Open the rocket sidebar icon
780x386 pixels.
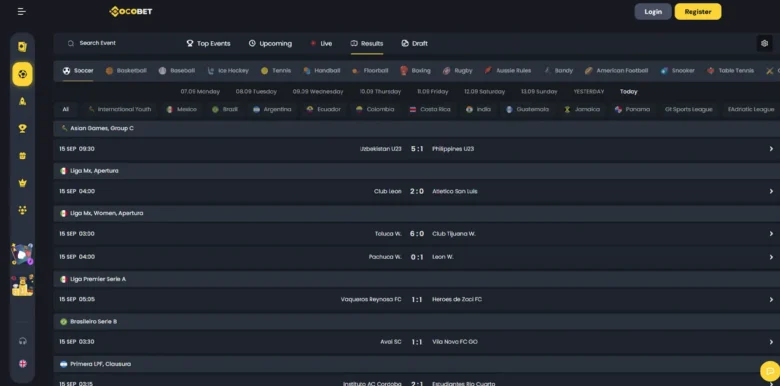coord(22,101)
